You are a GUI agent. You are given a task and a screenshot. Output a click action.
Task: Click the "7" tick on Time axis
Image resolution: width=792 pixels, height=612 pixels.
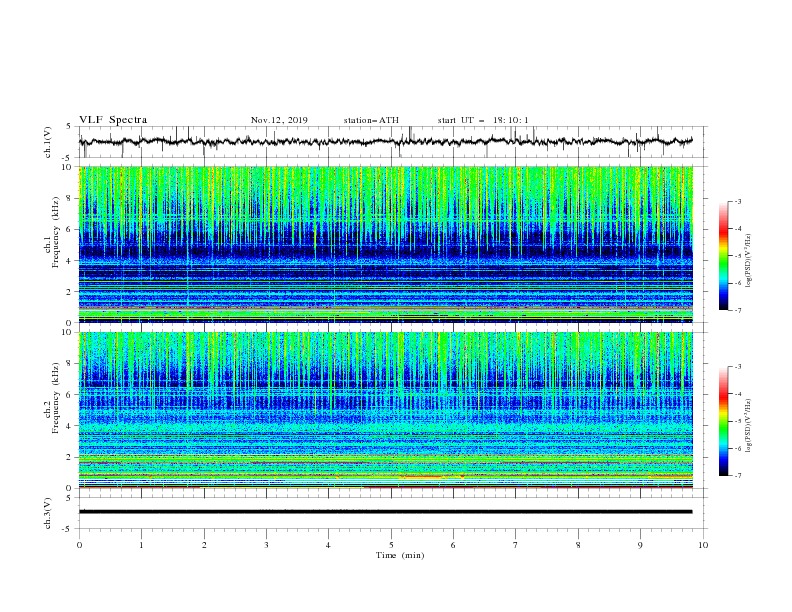(x=516, y=545)
